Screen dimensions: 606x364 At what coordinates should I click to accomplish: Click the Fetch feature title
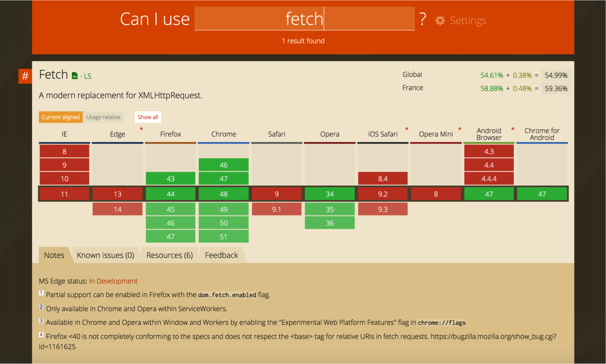[53, 74]
